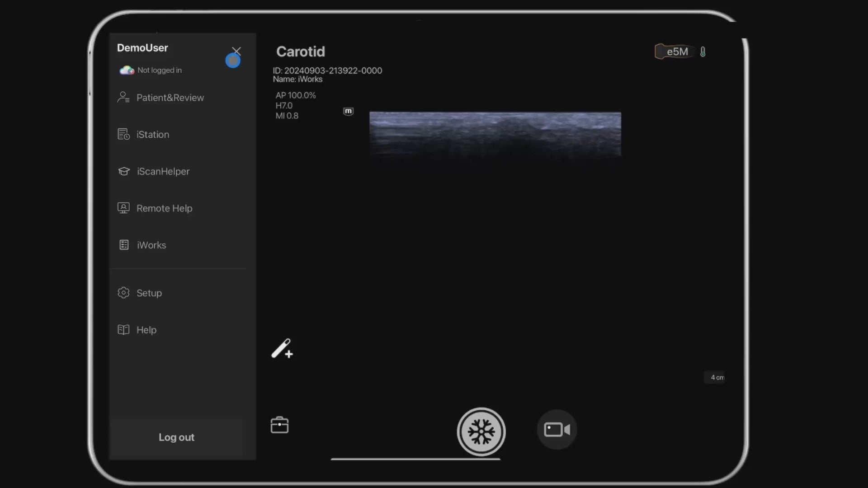Close the side menu with the X
The width and height of the screenshot is (868, 488).
point(236,51)
